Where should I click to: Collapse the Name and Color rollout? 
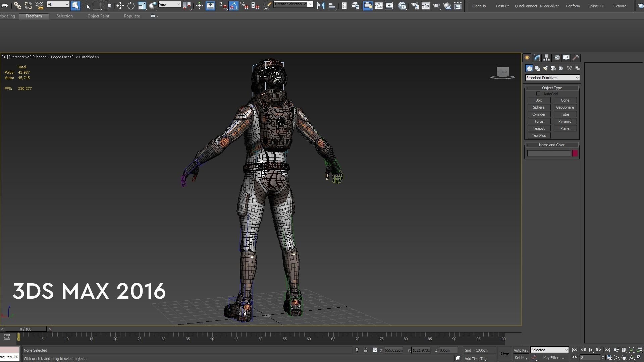coord(552,145)
